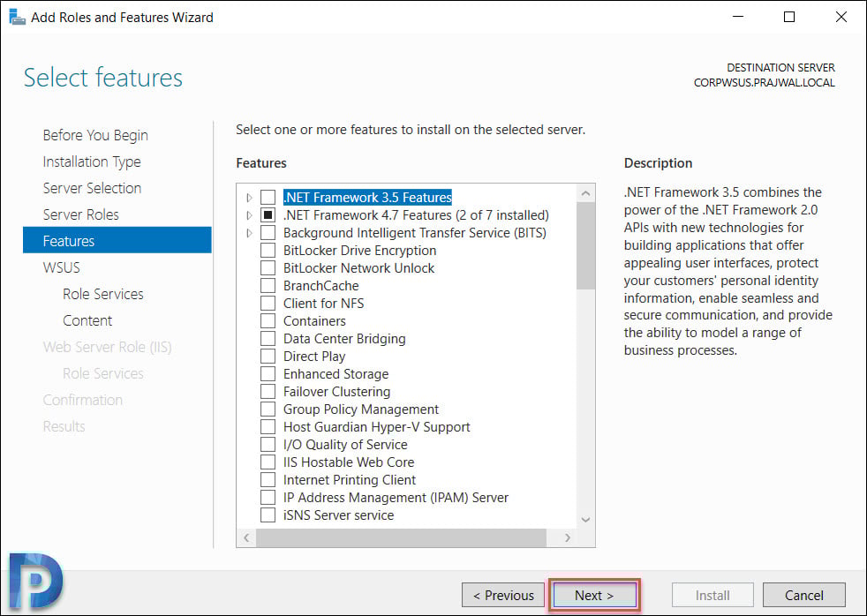Select the Failover Clustering feature label
Image resolution: width=867 pixels, height=616 pixels.
pyautogui.click(x=336, y=392)
